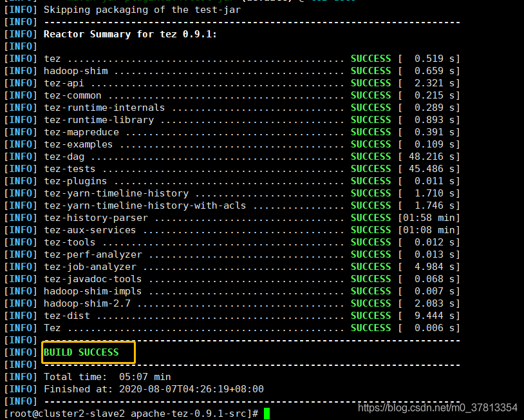Click the 'tez-common' module name
This screenshot has height=420, width=524.
[x=73, y=95]
